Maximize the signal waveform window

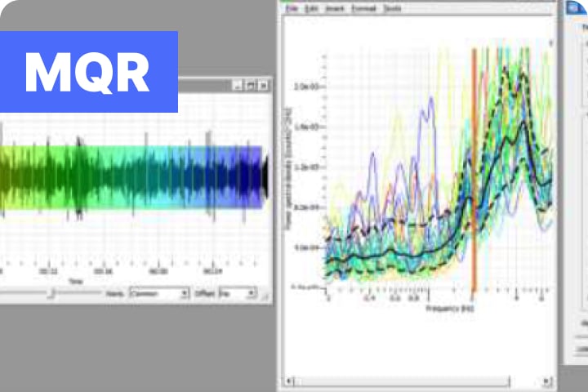[250, 86]
